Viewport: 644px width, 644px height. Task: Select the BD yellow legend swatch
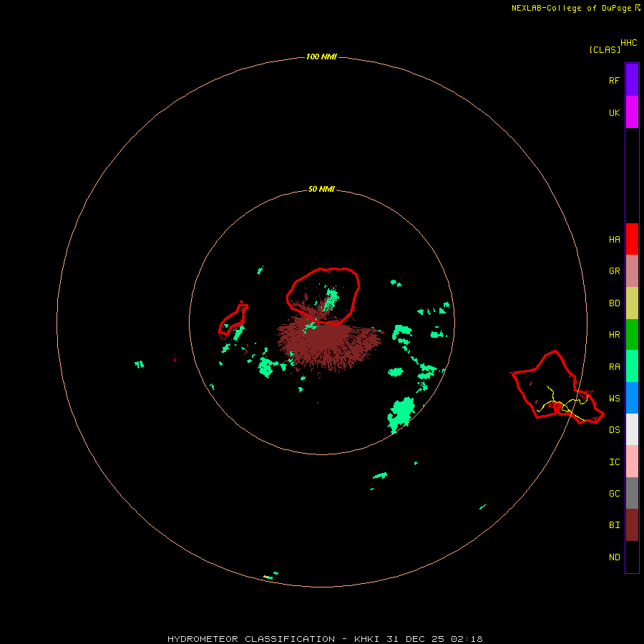(x=632, y=303)
